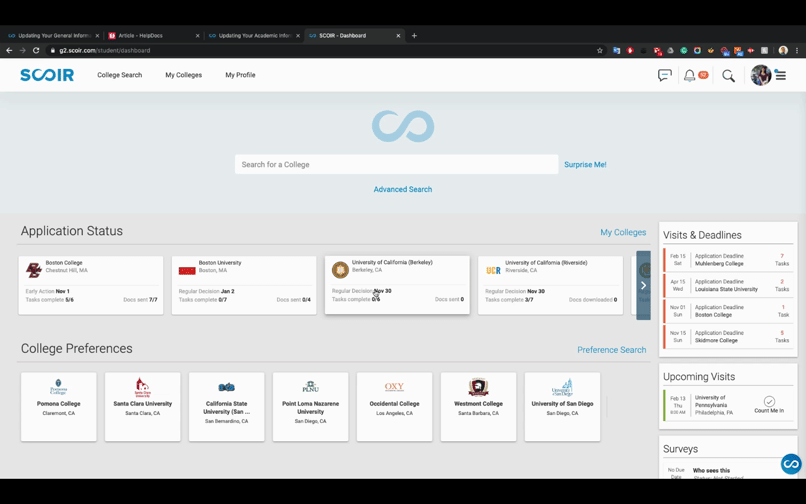Viewport: 806px width, 504px height.
Task: Open Advanced Search link
Action: [402, 189]
